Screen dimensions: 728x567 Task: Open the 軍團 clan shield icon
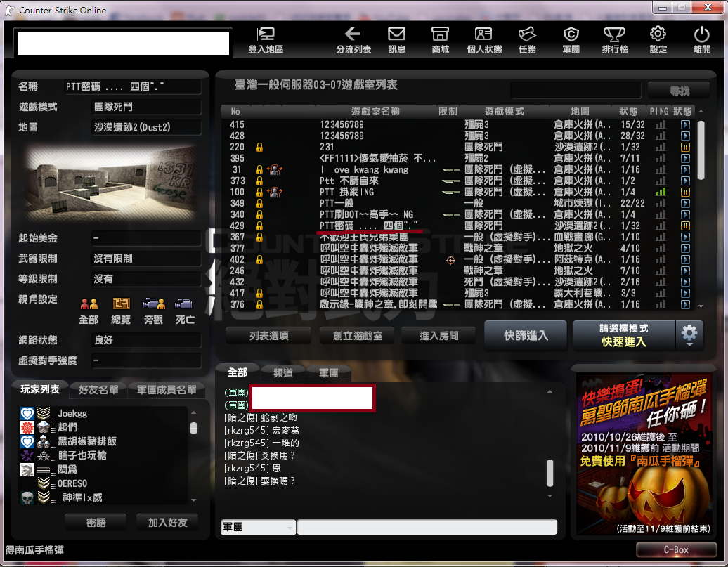(571, 40)
